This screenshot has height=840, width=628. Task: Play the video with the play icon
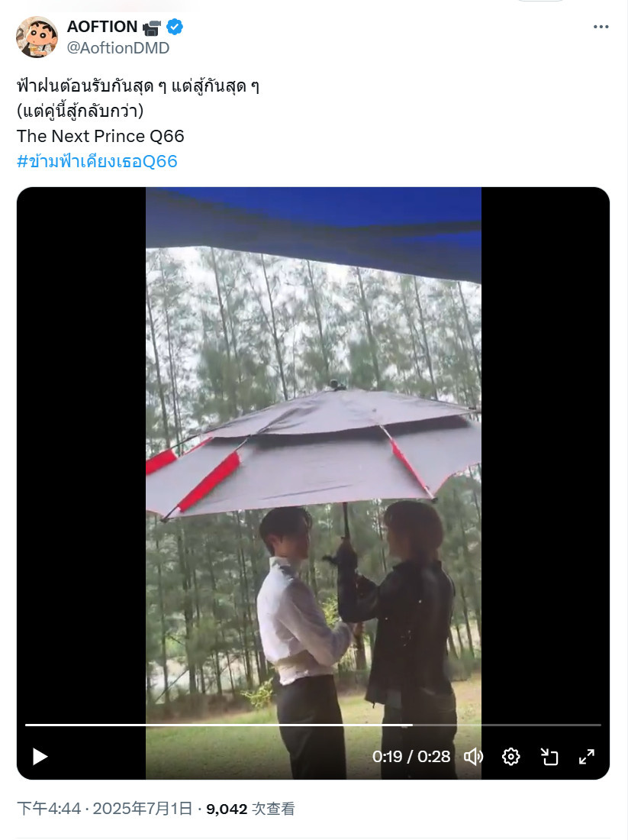tap(40, 757)
